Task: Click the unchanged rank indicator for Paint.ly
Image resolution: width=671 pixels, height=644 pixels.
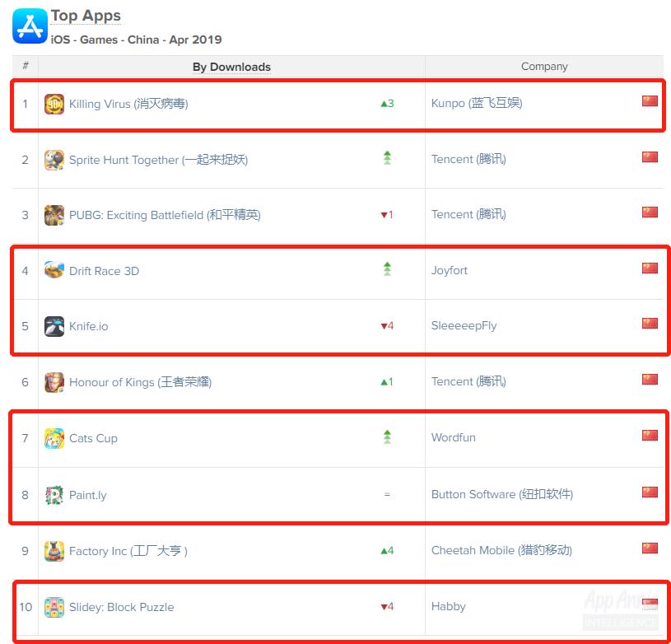Action: [x=387, y=495]
